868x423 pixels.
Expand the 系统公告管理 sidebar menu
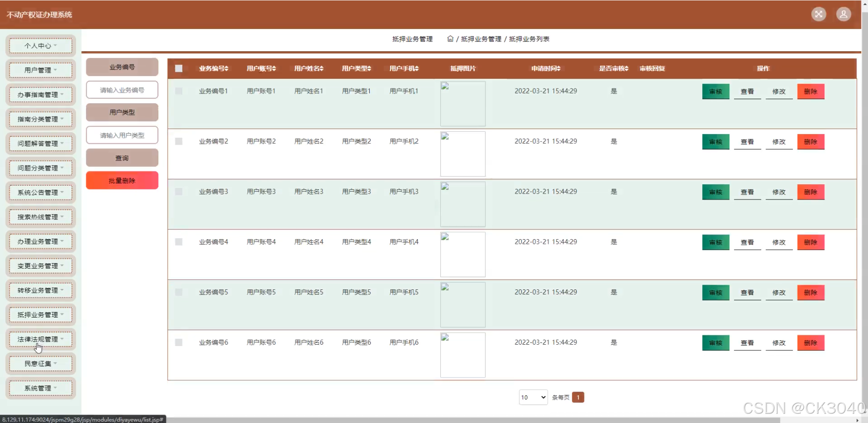pos(41,192)
